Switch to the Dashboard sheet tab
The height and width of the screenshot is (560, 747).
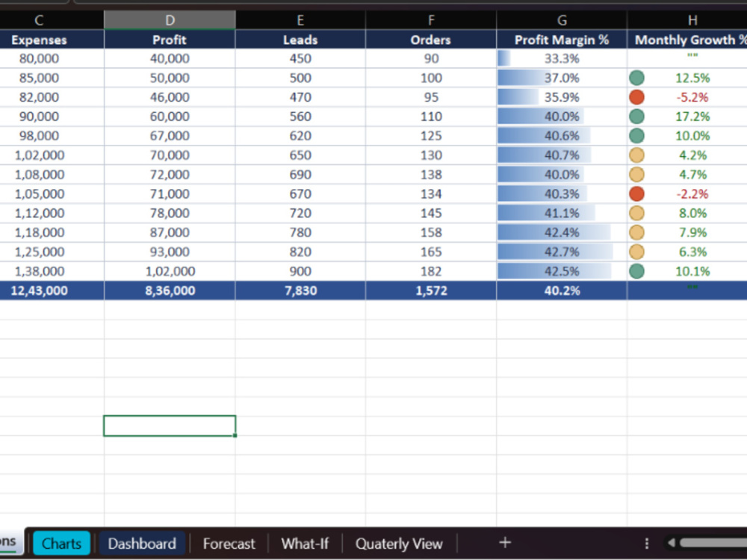(x=142, y=544)
